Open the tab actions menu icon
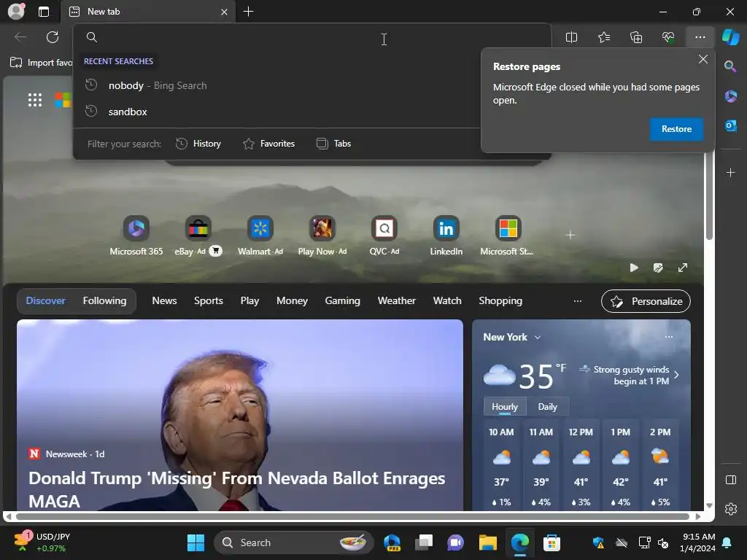This screenshot has height=560, width=747. pyautogui.click(x=44, y=12)
